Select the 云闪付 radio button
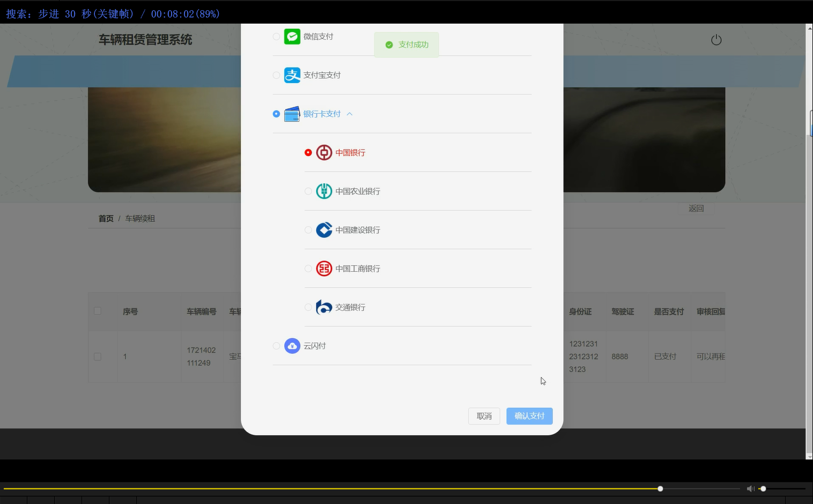 click(276, 346)
